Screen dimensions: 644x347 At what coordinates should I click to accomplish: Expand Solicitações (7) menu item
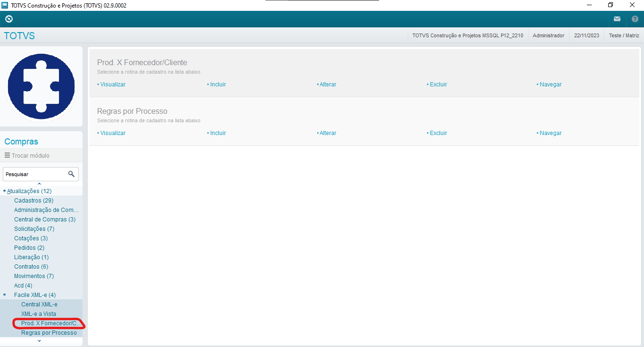(x=34, y=229)
